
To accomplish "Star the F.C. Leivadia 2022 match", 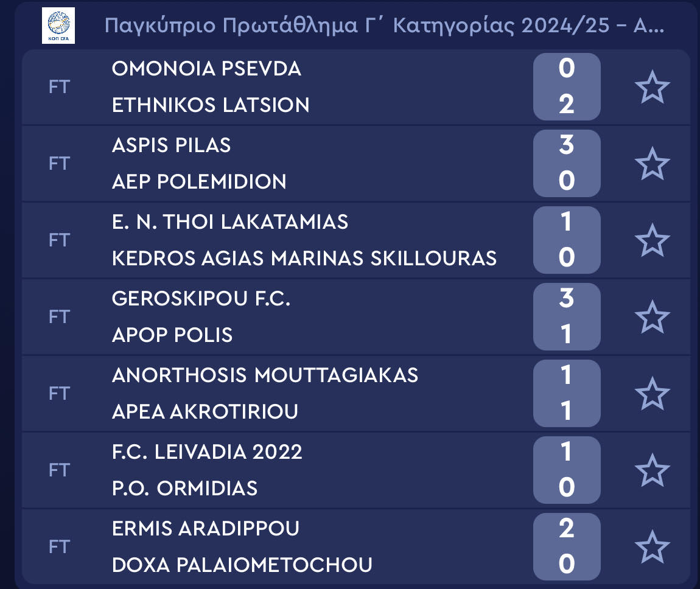I will tap(653, 470).
